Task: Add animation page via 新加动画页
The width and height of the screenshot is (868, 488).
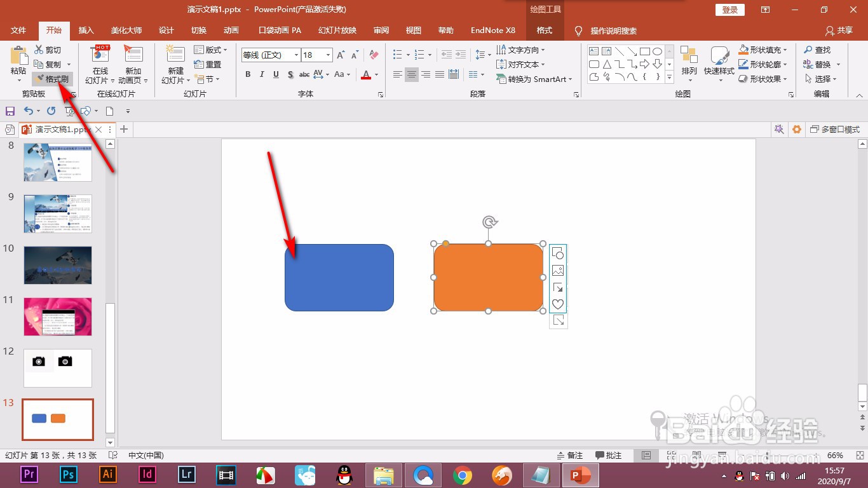Action: point(133,65)
